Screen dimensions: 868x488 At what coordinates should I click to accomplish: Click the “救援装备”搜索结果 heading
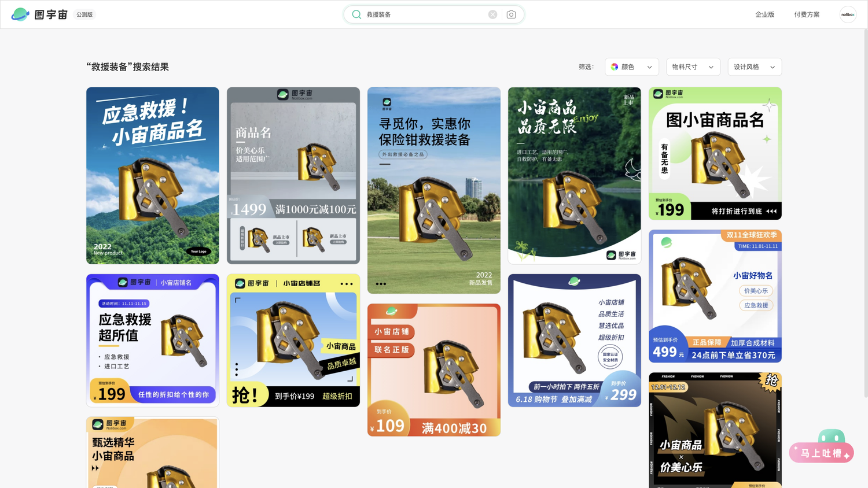point(127,67)
